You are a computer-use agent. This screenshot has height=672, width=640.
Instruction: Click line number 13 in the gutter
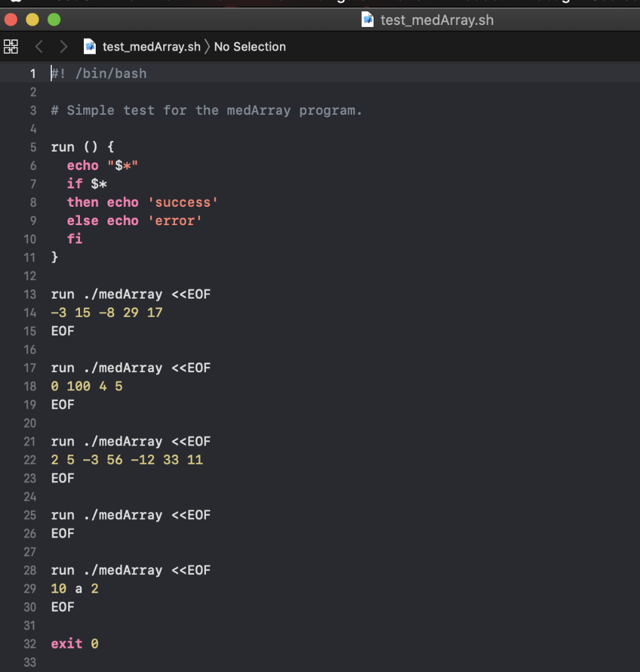(30, 294)
